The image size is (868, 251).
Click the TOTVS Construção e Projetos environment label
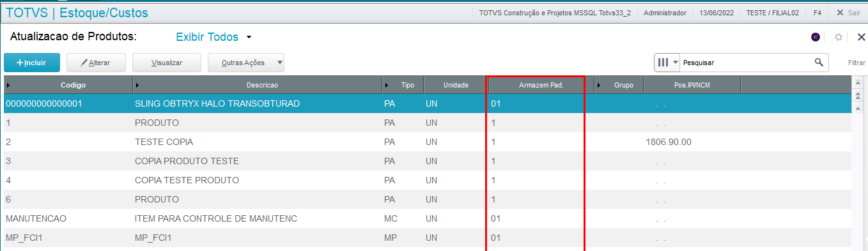555,13
